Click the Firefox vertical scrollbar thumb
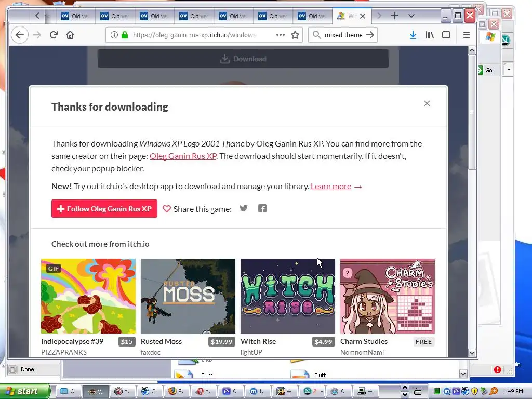The width and height of the screenshot is (532, 399). coord(472,112)
